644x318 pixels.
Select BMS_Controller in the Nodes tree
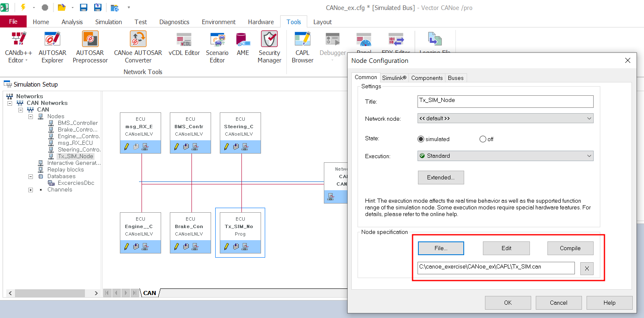[78, 123]
